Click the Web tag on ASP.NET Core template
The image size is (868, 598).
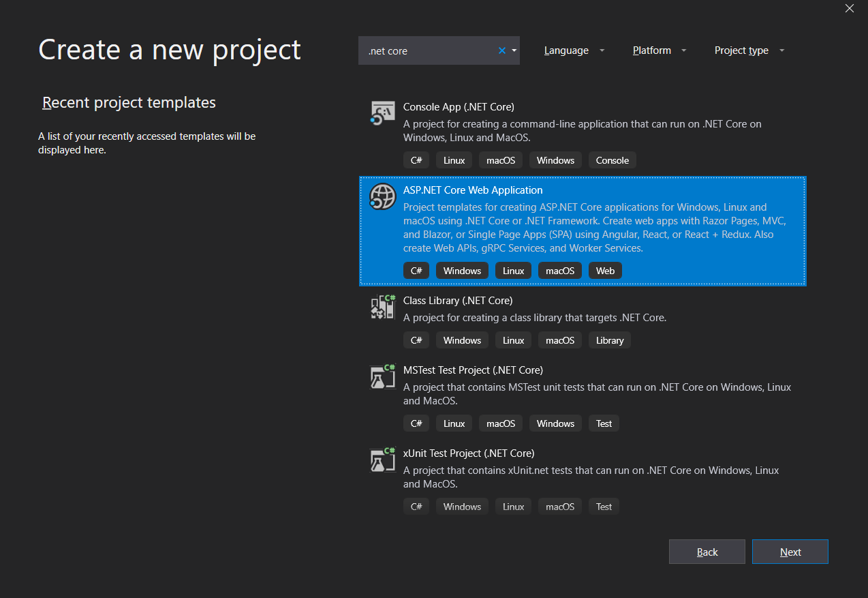[x=605, y=270]
